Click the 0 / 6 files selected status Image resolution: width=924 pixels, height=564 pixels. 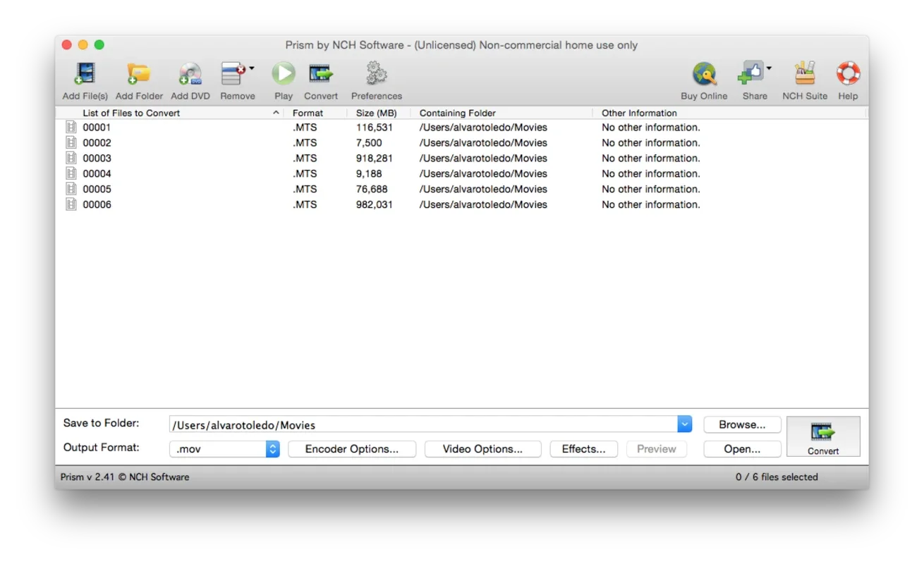click(777, 477)
